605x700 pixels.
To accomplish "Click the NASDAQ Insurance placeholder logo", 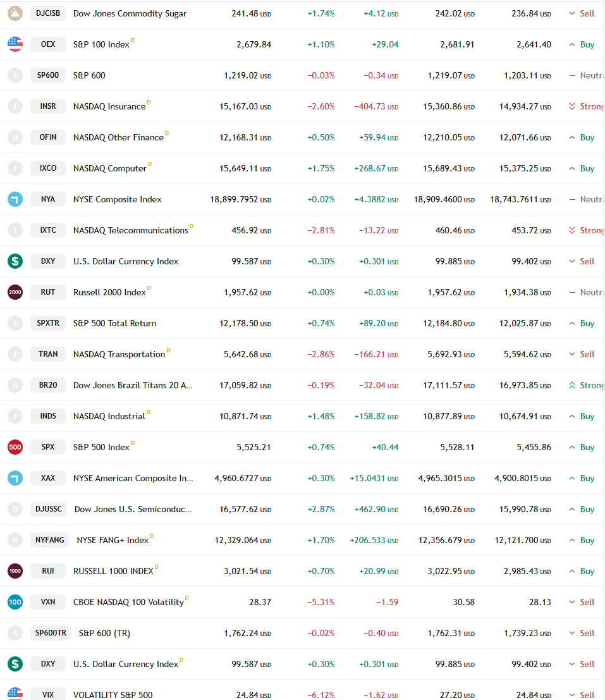I will (x=15, y=106).
